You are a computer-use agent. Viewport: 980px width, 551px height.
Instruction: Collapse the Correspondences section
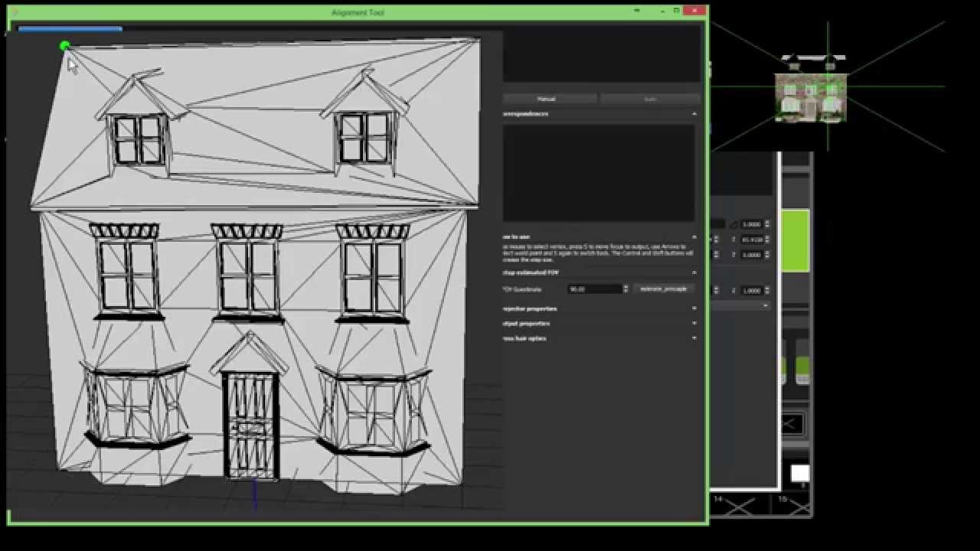694,113
